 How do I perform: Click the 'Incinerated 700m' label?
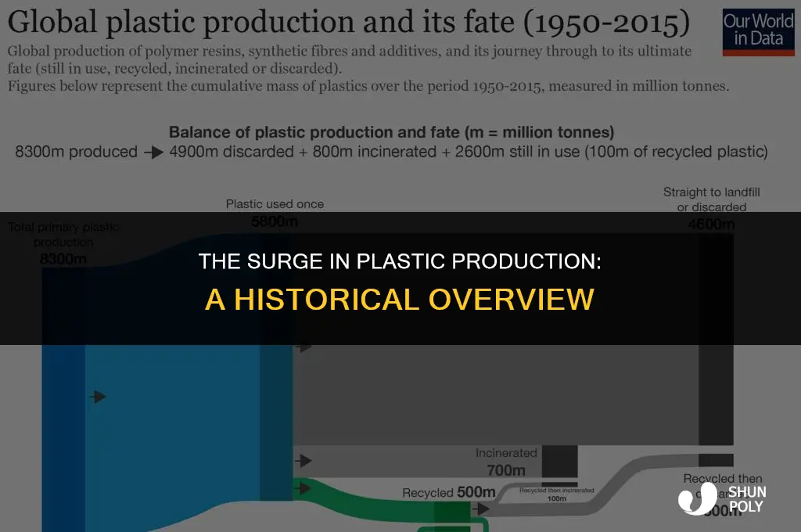pos(506,462)
